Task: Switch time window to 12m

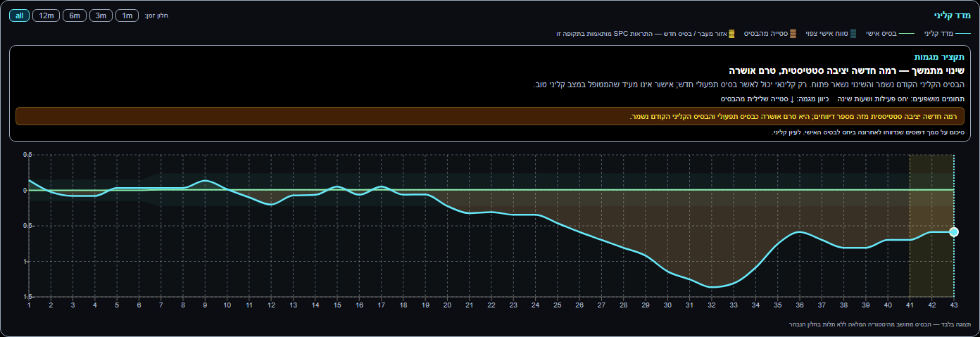Action: click(x=47, y=15)
